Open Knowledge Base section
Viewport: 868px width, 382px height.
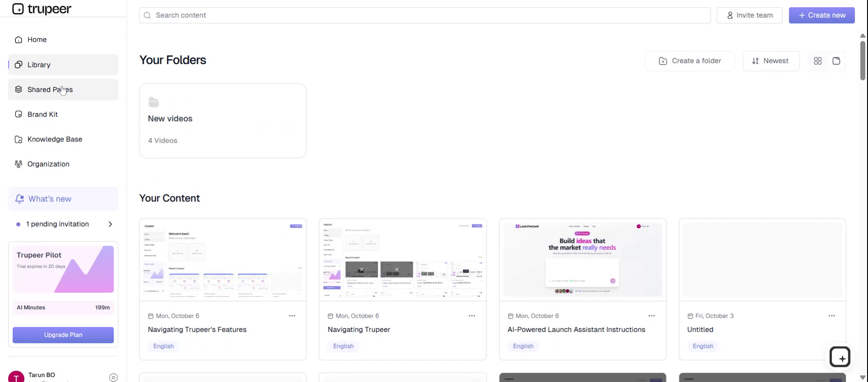click(63, 139)
